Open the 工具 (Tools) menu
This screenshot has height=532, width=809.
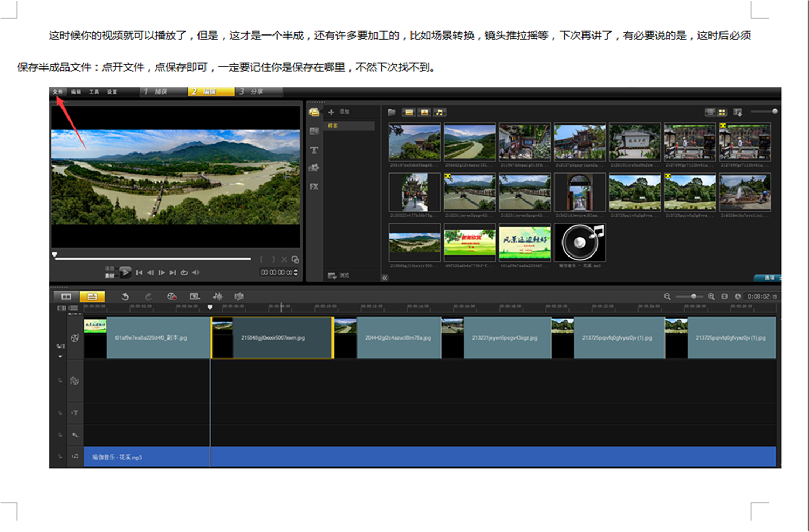tap(94, 92)
